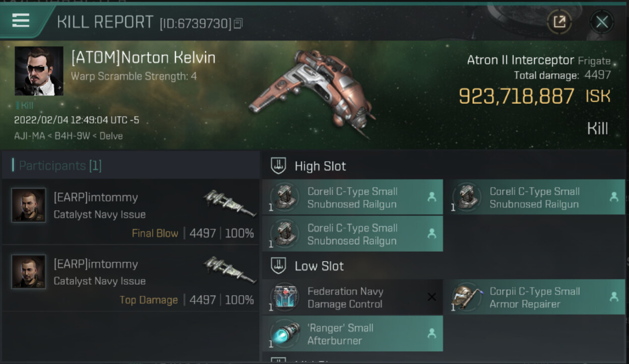629x364 pixels.
Task: Copy the kill report ID
Action: tap(238, 23)
